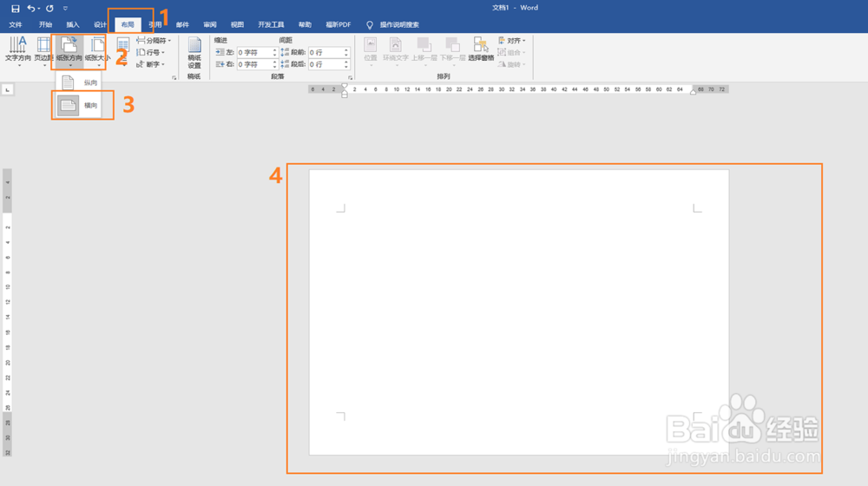Select the 布局 ribbon tab

(x=128, y=25)
